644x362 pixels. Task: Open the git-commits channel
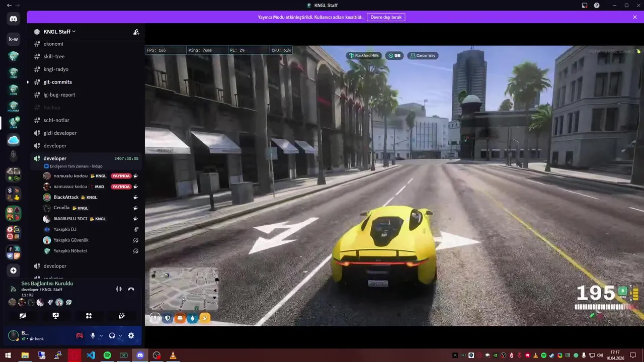tap(87, 82)
